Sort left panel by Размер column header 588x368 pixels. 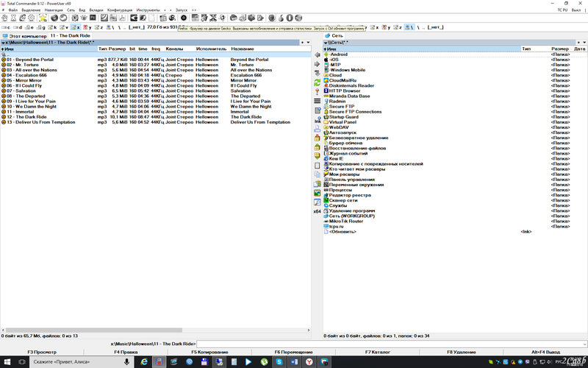point(117,49)
